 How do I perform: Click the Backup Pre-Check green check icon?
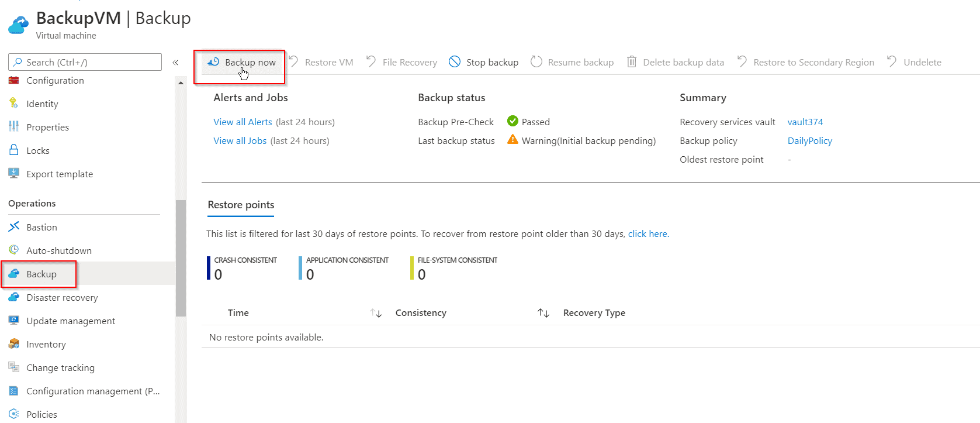tap(512, 121)
